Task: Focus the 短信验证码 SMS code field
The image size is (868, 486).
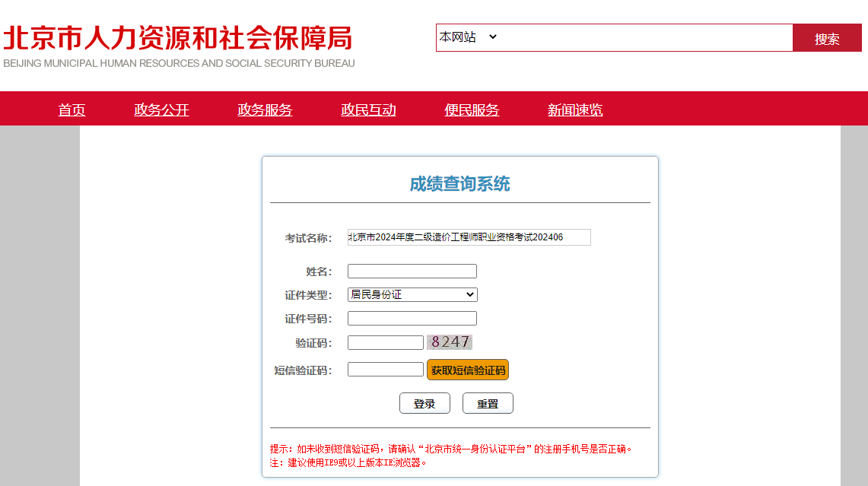Action: point(385,370)
